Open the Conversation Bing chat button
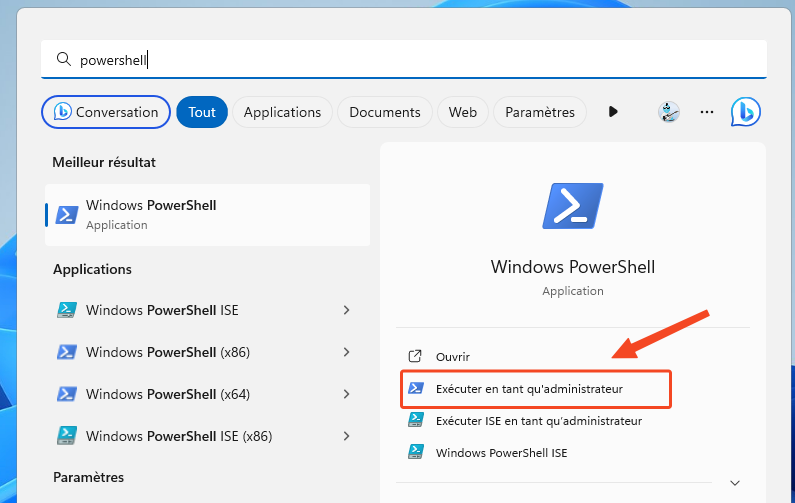This screenshot has width=795, height=503. [106, 112]
